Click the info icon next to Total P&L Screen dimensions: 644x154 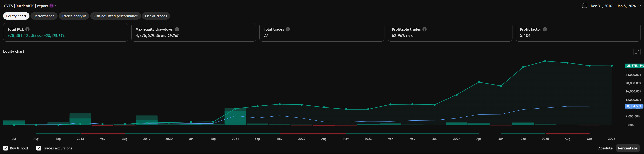click(x=28, y=29)
